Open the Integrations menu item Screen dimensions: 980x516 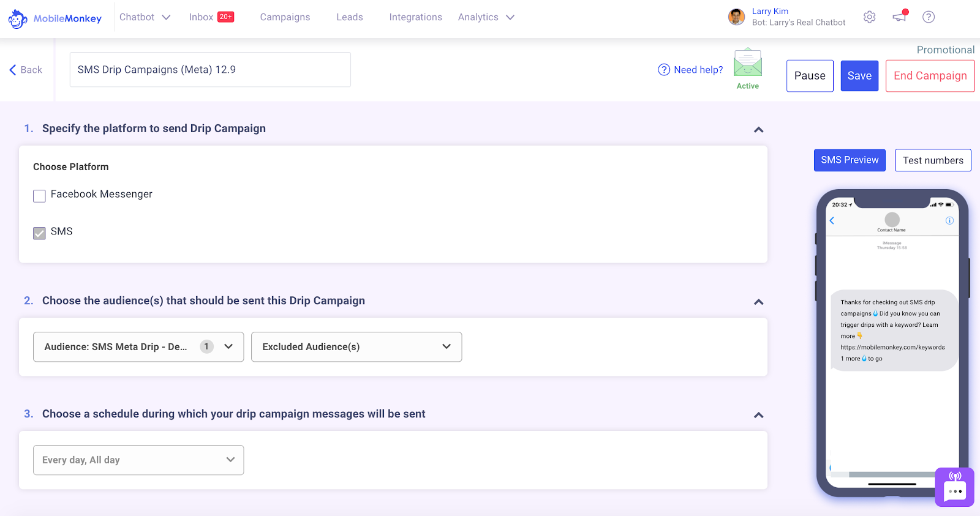(x=415, y=17)
